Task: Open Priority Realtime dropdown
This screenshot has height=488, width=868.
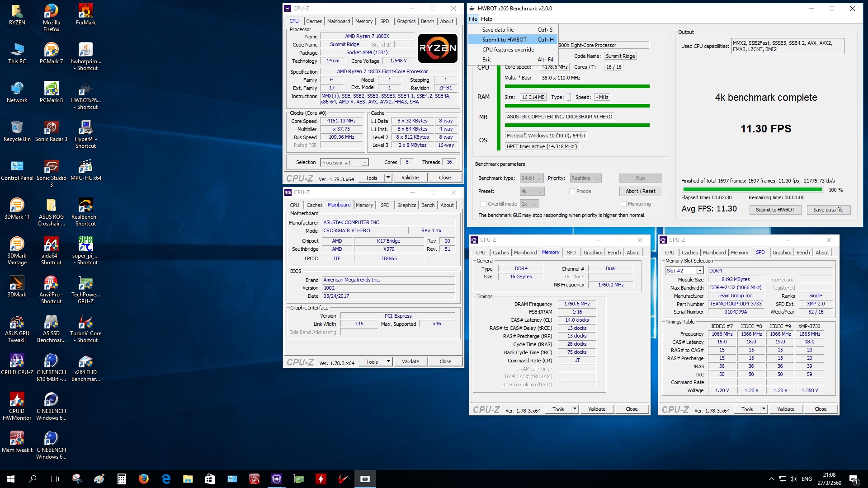Action: pos(585,178)
